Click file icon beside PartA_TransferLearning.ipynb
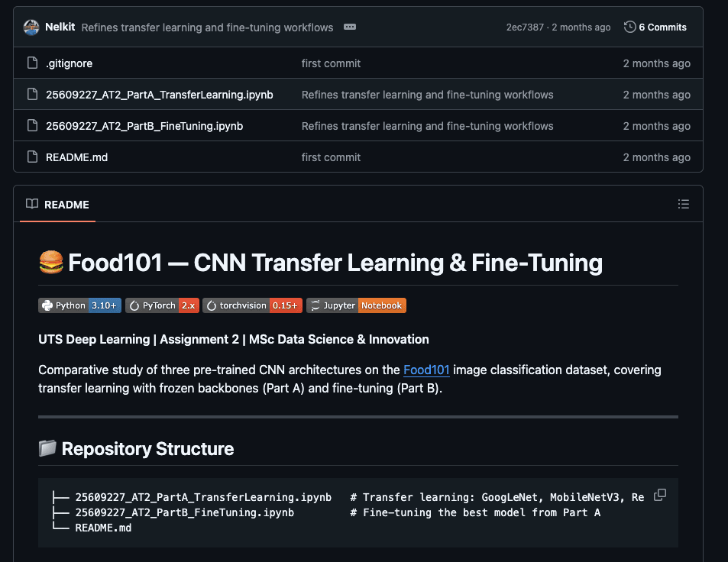Screen dimensions: 728x562 [32, 94]
